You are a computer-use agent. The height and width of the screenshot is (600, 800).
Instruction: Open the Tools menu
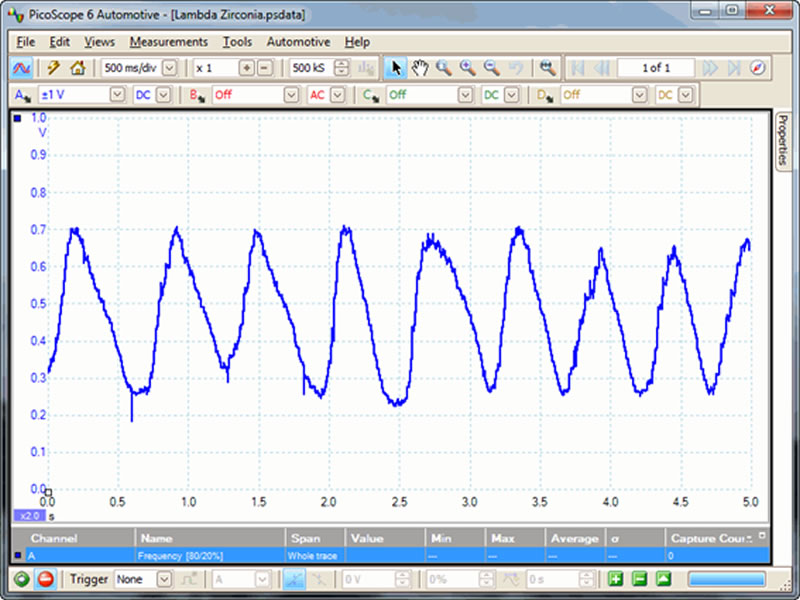point(237,42)
